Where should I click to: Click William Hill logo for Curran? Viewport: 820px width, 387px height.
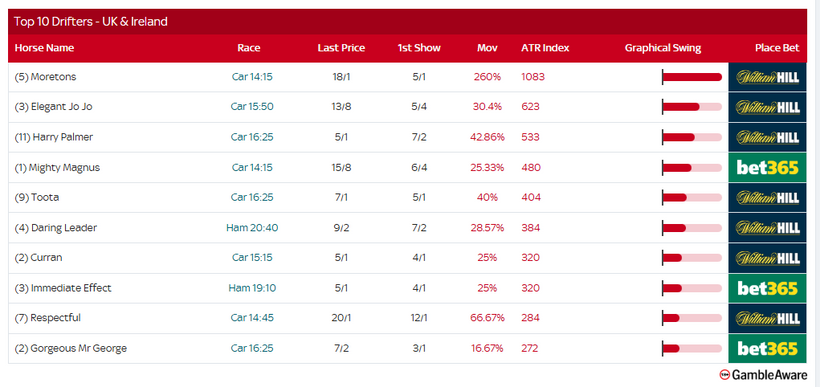(767, 258)
